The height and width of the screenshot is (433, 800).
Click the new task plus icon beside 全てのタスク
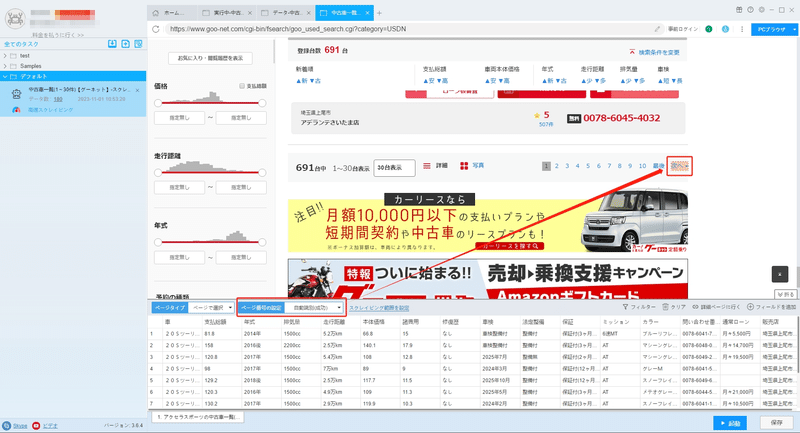(126, 44)
